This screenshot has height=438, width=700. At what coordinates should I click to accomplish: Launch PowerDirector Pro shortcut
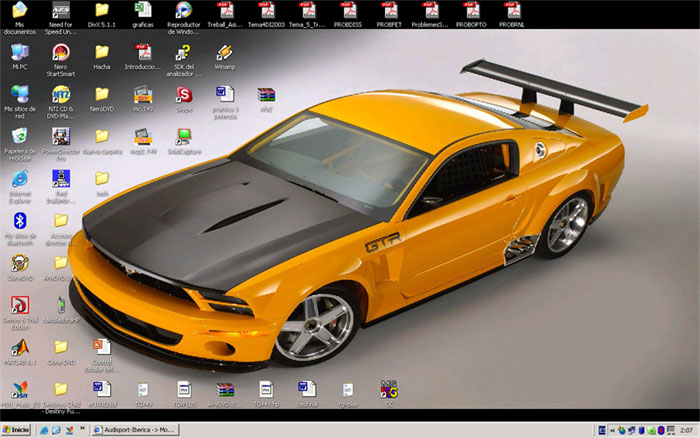[x=61, y=137]
